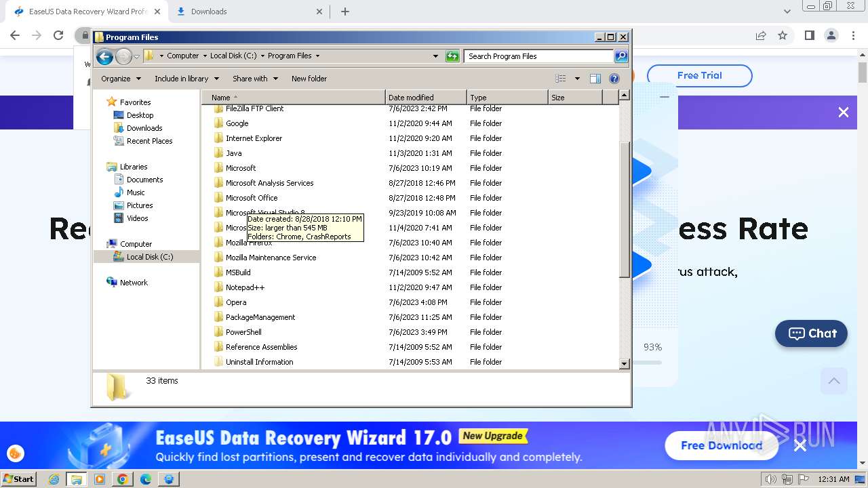
Task: Open a new browser tab
Action: point(345,12)
